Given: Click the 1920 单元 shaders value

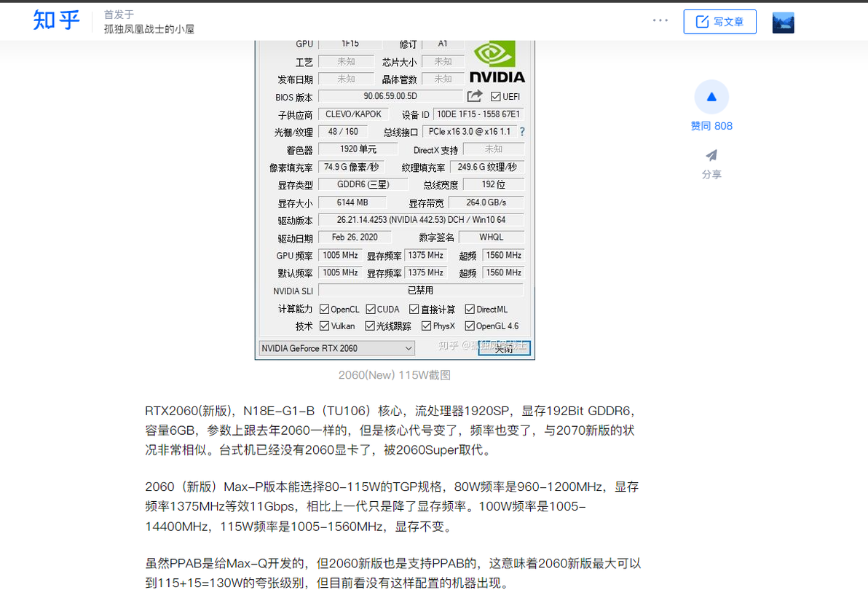Looking at the screenshot, I should pyautogui.click(x=358, y=149).
